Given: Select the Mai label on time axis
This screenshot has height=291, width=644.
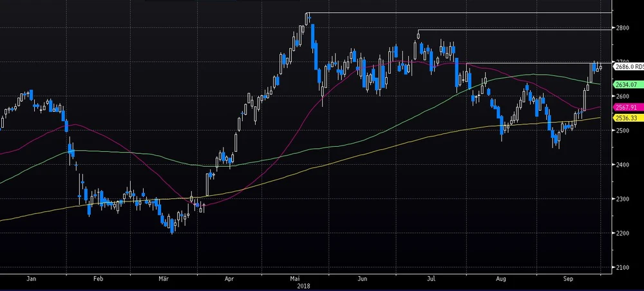Looking at the screenshot, I should [x=296, y=280].
